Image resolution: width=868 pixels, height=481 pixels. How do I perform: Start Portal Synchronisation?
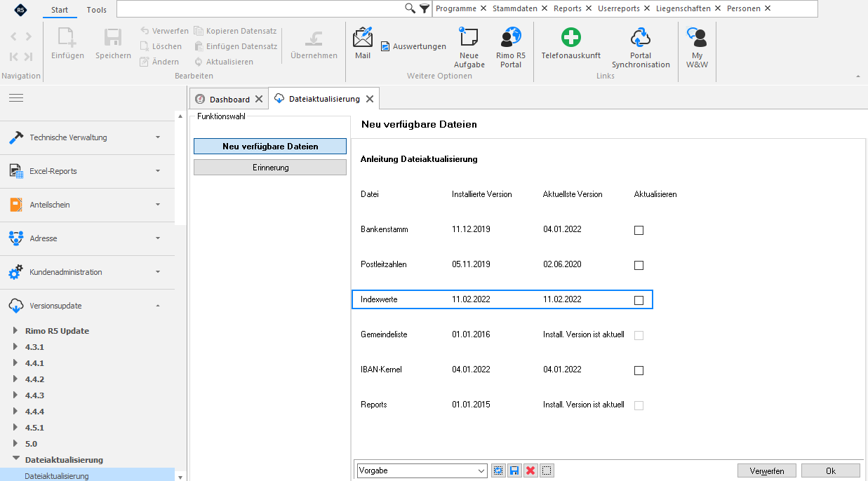point(641,47)
